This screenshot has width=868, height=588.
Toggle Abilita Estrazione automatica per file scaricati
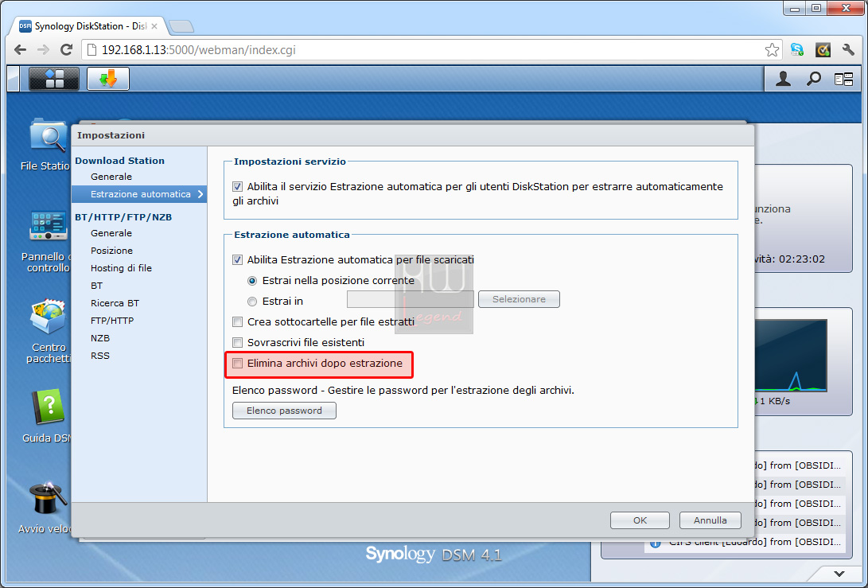237,259
